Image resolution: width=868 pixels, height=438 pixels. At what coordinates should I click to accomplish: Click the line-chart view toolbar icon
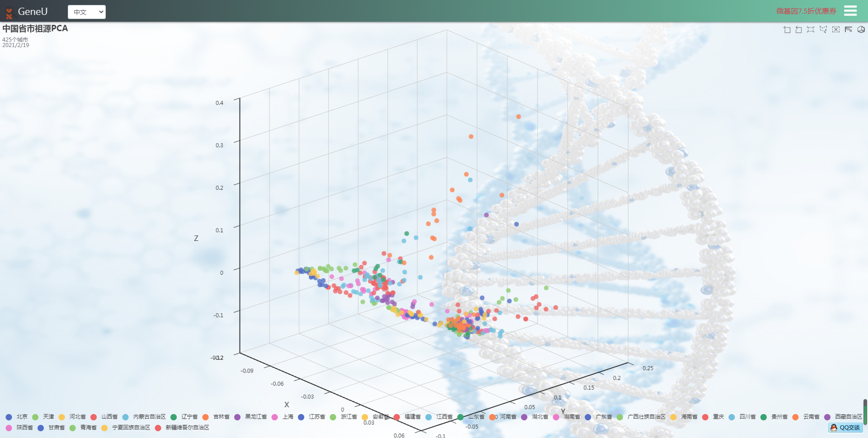point(849,29)
